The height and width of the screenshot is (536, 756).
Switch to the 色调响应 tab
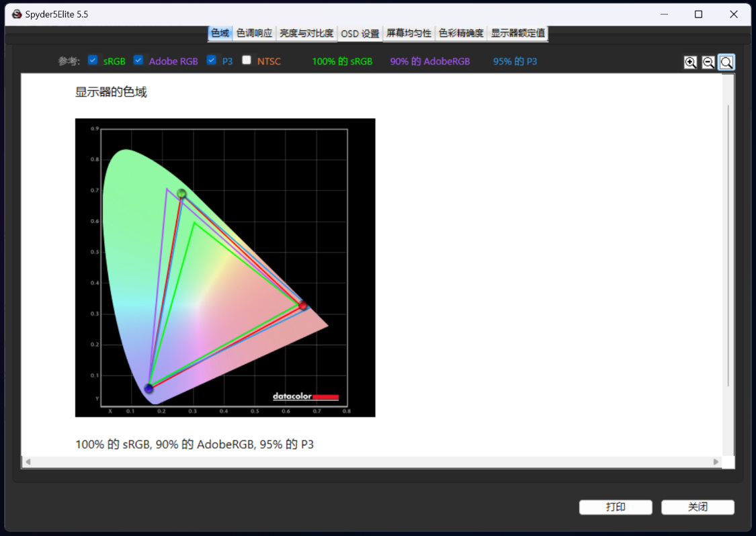[x=254, y=34]
